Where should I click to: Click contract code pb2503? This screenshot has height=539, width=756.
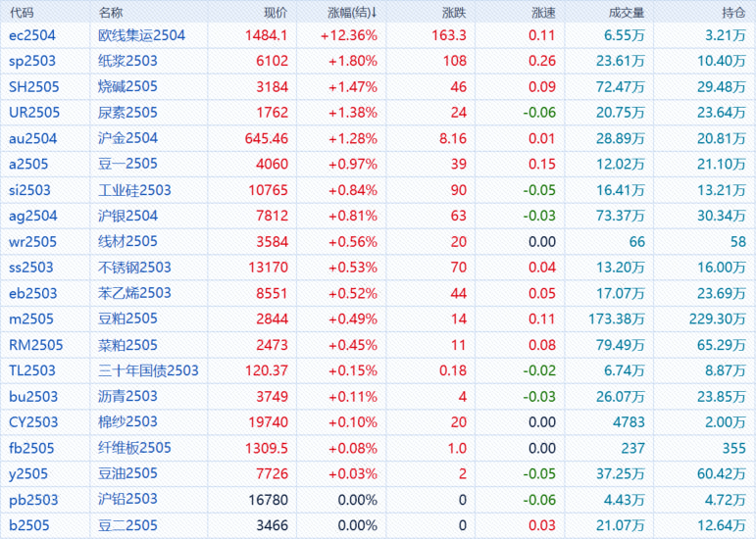tap(33, 500)
